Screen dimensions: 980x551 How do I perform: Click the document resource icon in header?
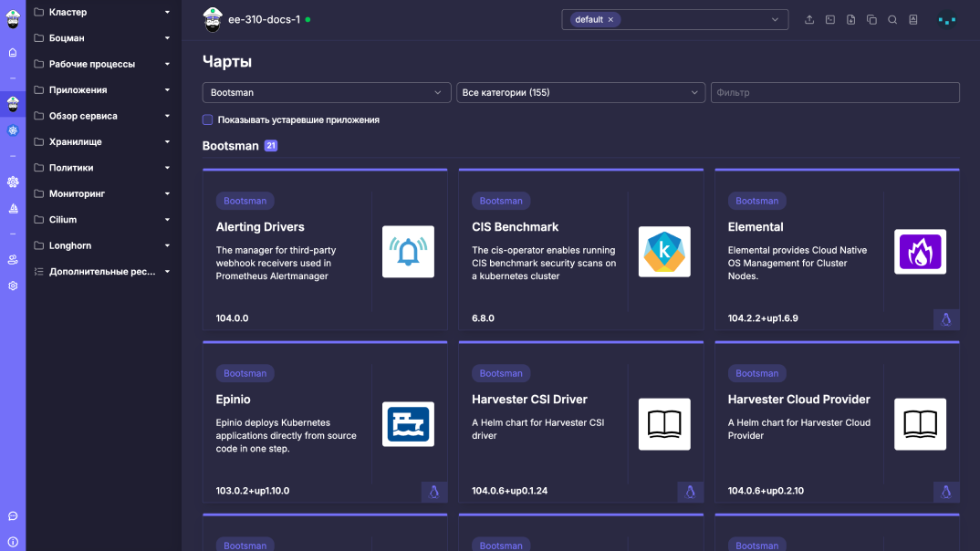point(913,19)
